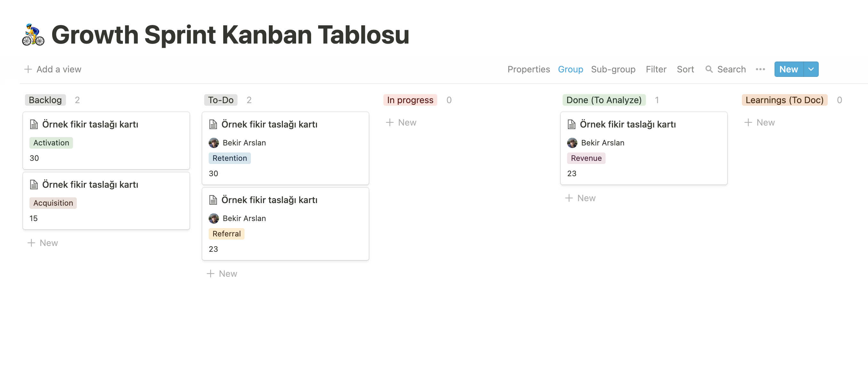Click the plus icon beside Add a view
Viewport: 868px width, 378px height.
point(28,69)
